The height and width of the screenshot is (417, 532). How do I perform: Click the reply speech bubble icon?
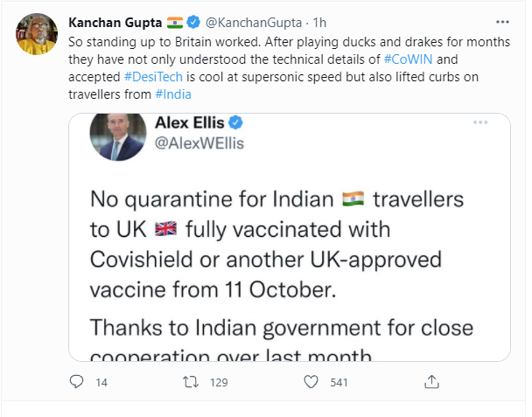coord(77,382)
